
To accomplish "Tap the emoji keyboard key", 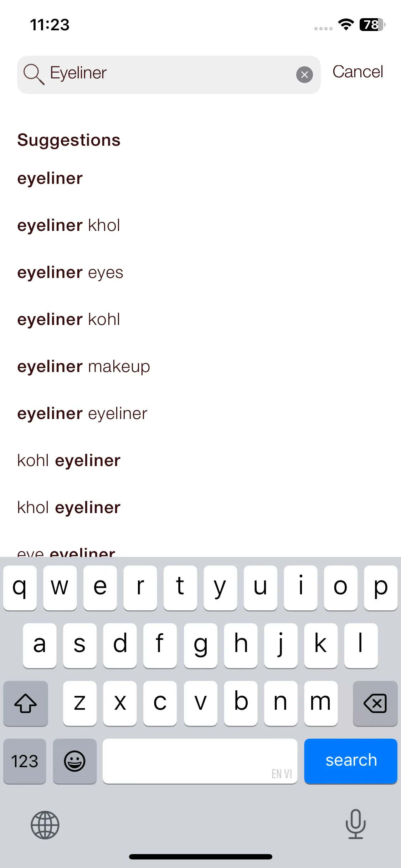I will 74,761.
